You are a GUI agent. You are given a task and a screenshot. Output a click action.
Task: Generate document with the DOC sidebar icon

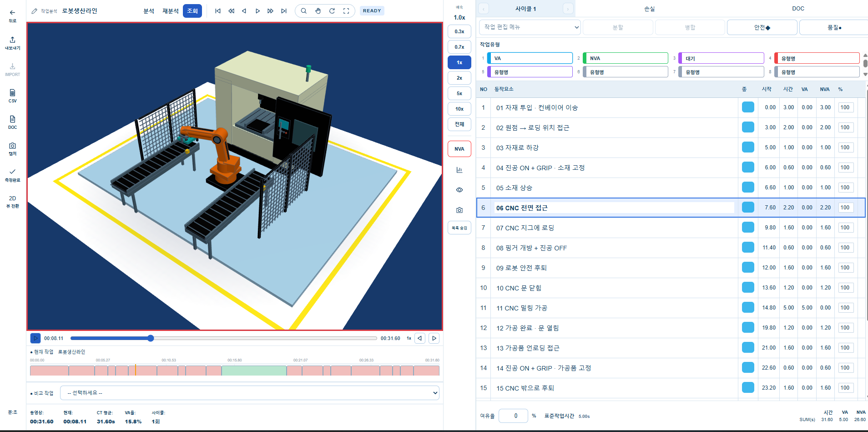click(12, 122)
